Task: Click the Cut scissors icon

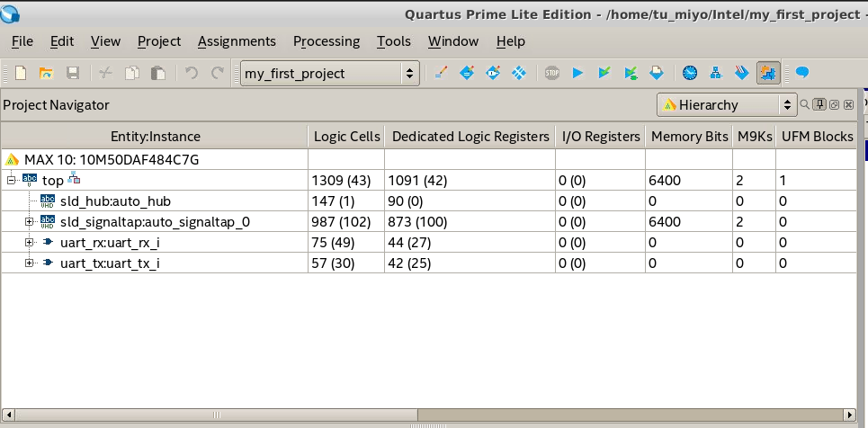Action: coord(106,73)
